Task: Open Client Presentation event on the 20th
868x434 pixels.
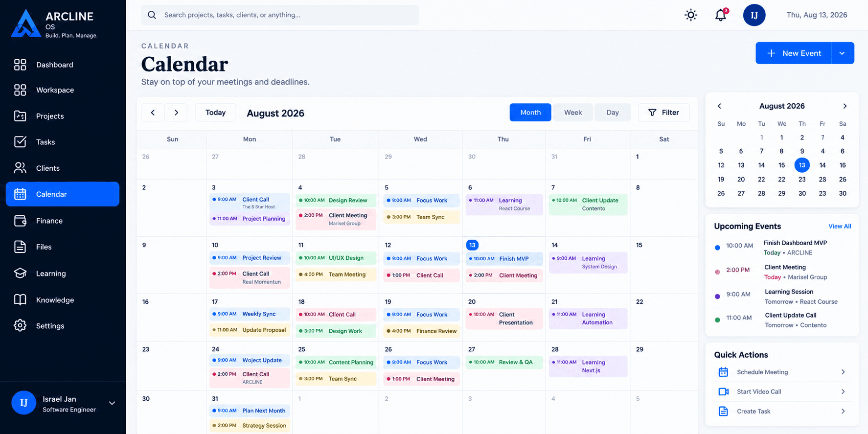Action: point(504,319)
